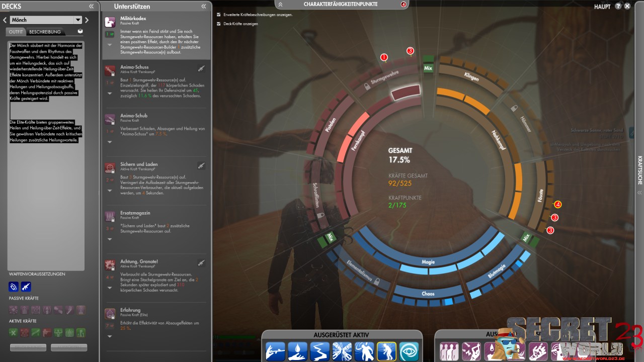This screenshot has width=644, height=362.
Task: Toggle 'Erweiterte Kräftebeschreibungen anzeigen' checkbox
Action: pos(218,15)
